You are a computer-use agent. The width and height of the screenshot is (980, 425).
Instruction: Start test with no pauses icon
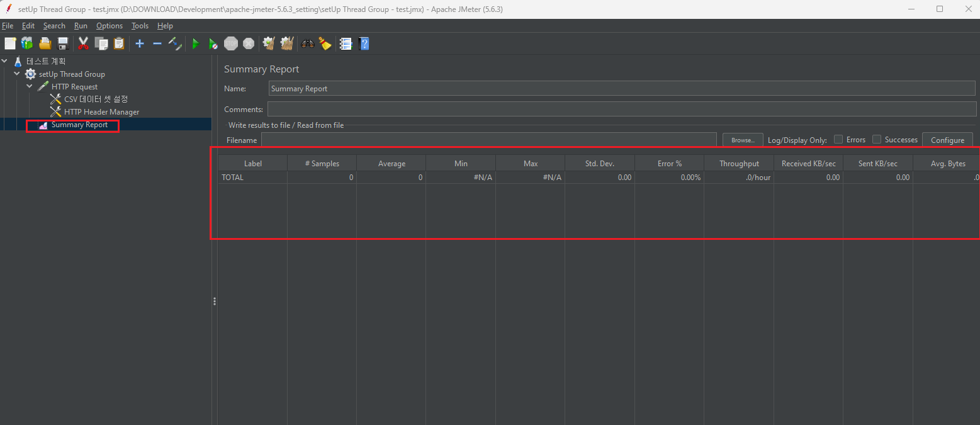[x=213, y=43]
